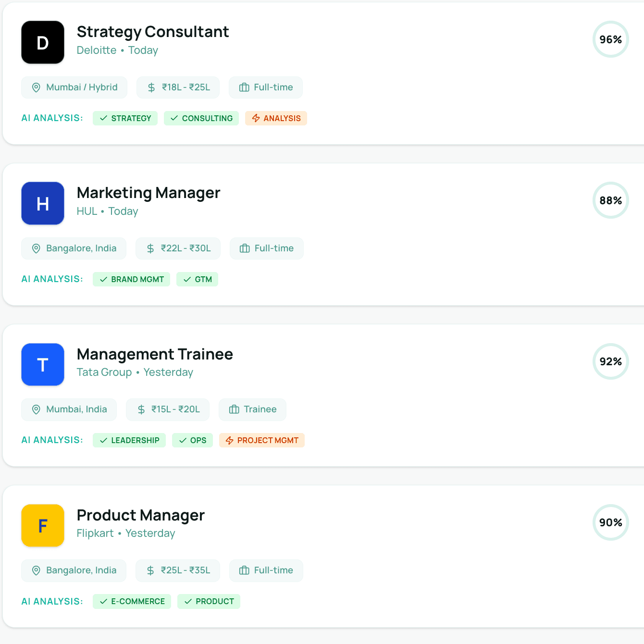Click the Flipkart yellow logo avatar

[x=42, y=525]
